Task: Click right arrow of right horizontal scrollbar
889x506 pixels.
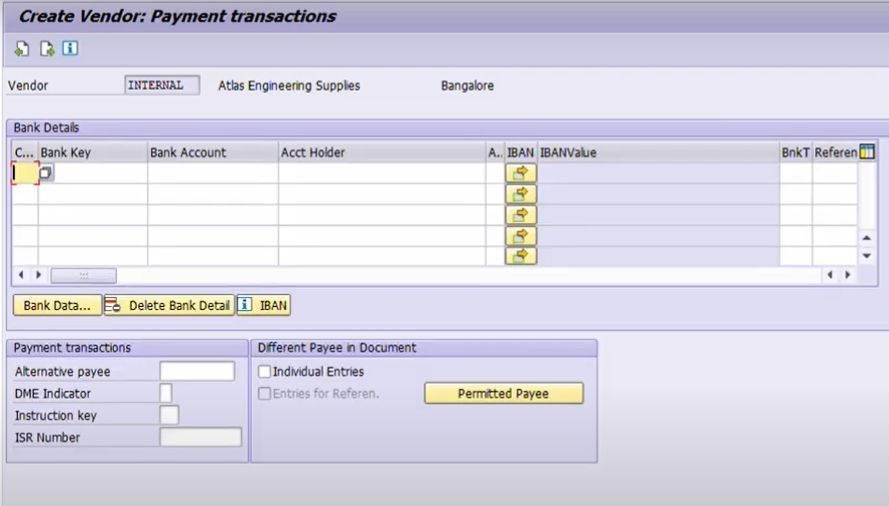Action: coord(848,275)
